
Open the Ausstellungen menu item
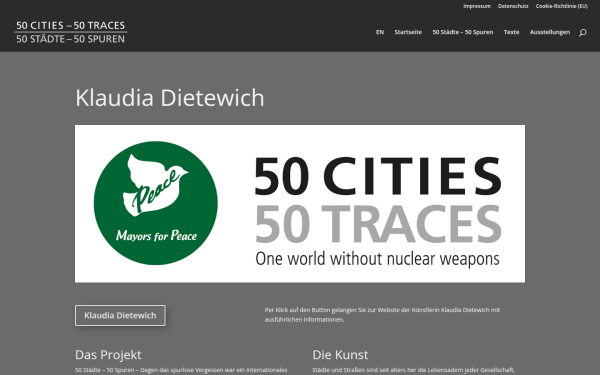click(549, 32)
